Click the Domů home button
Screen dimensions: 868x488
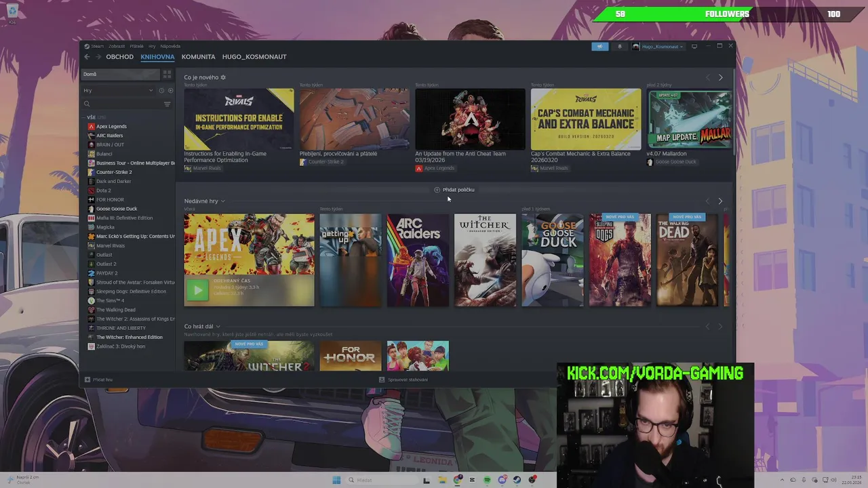tap(120, 74)
